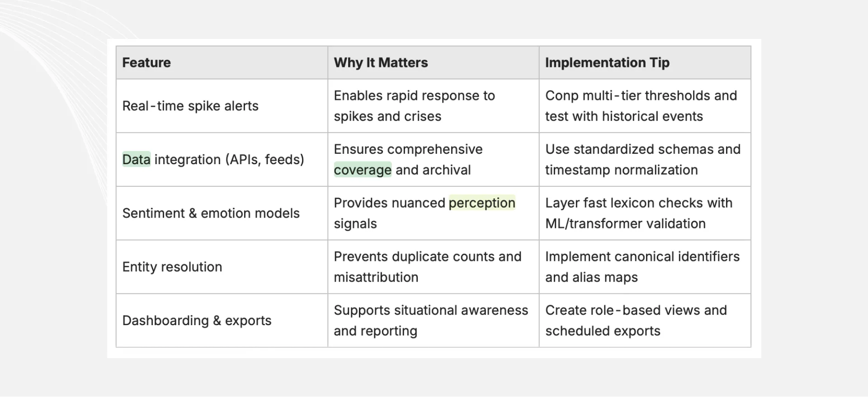Screen dimensions: 868x397
Task: Click "integration (APIs, feeds)" text
Action: click(x=229, y=160)
